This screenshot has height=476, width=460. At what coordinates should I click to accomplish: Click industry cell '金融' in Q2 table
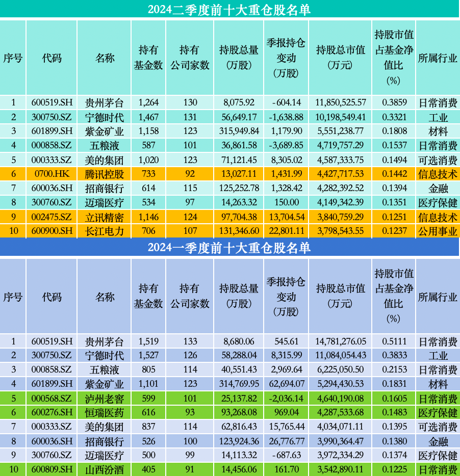pyautogui.click(x=438, y=189)
